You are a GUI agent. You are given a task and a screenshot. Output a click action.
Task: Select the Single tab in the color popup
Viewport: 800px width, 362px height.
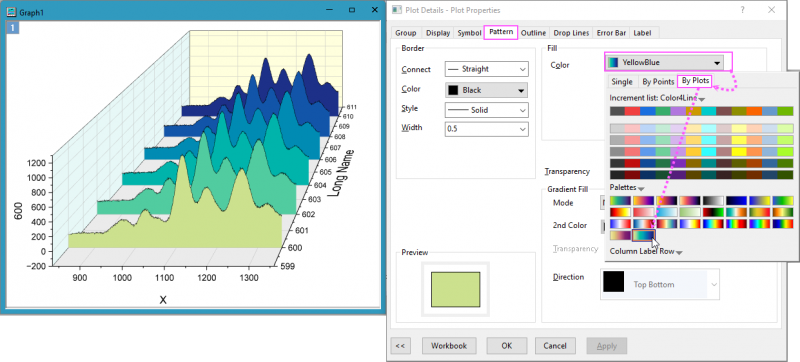point(622,82)
